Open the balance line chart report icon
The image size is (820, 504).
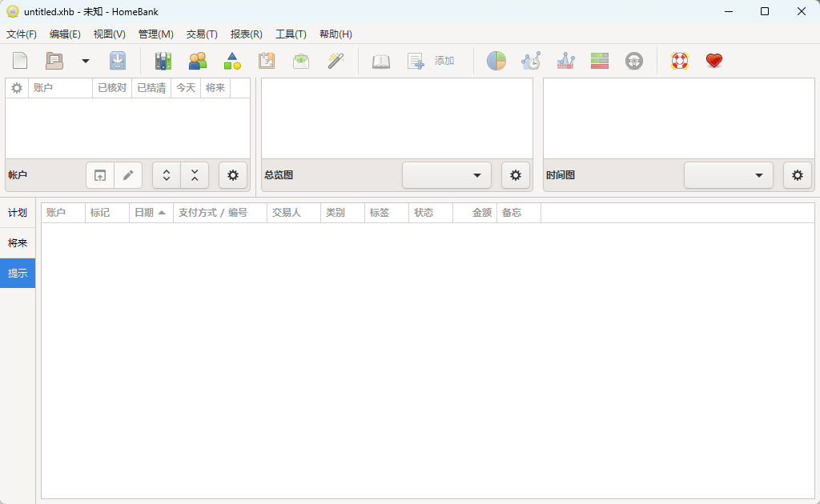click(x=565, y=61)
